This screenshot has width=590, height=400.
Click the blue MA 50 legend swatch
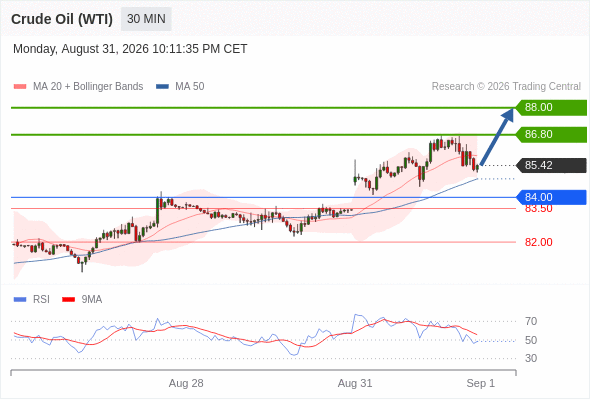162,87
